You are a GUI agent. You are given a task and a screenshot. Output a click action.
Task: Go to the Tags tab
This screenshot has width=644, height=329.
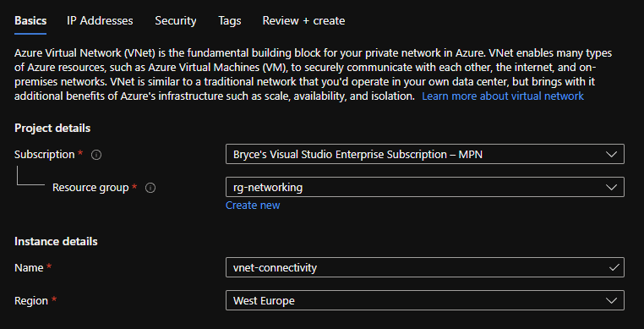tap(230, 20)
